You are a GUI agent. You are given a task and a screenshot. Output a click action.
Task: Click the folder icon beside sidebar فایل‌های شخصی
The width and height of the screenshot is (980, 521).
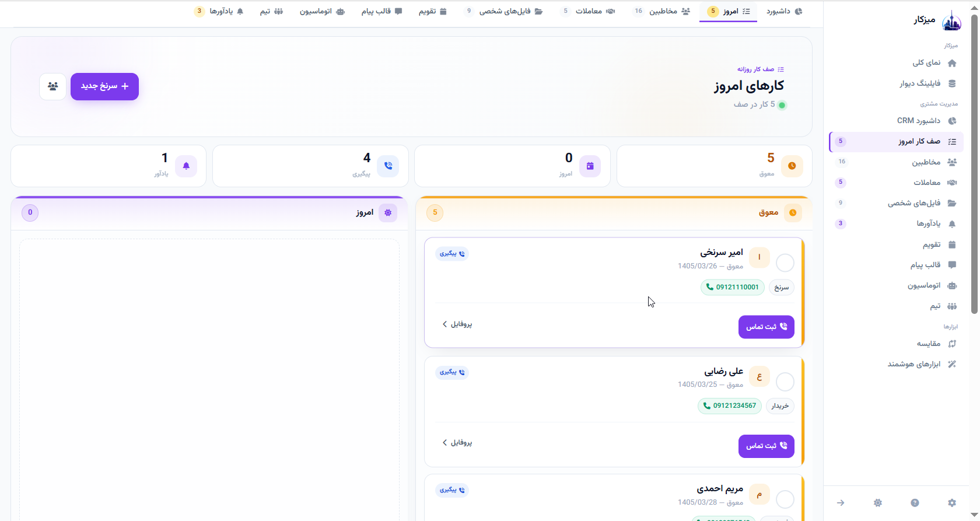coord(952,203)
